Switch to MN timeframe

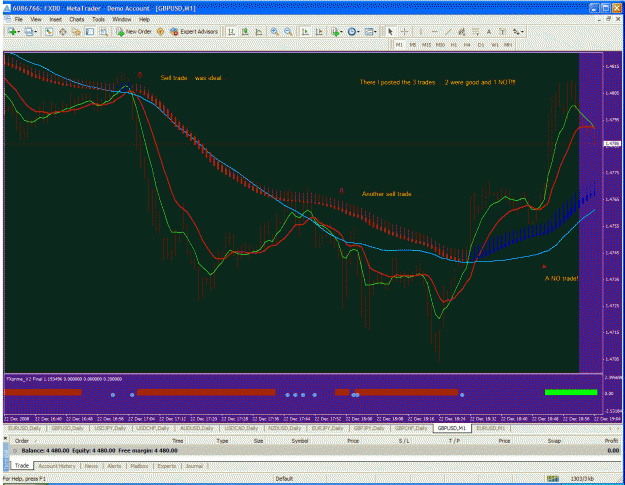(x=508, y=45)
